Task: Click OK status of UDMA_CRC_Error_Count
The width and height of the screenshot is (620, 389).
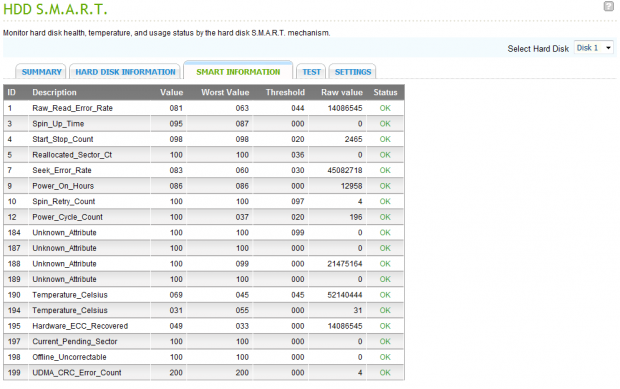Action: pyautogui.click(x=385, y=373)
